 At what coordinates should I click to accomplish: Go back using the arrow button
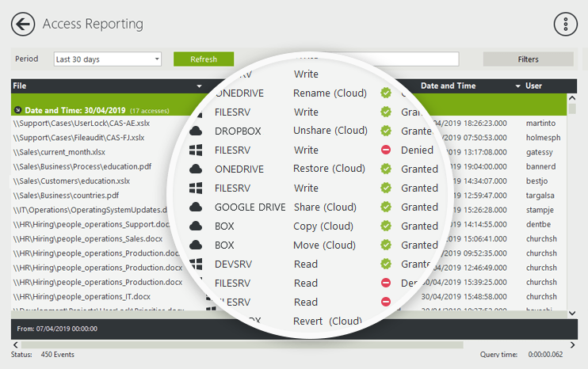coord(23,24)
